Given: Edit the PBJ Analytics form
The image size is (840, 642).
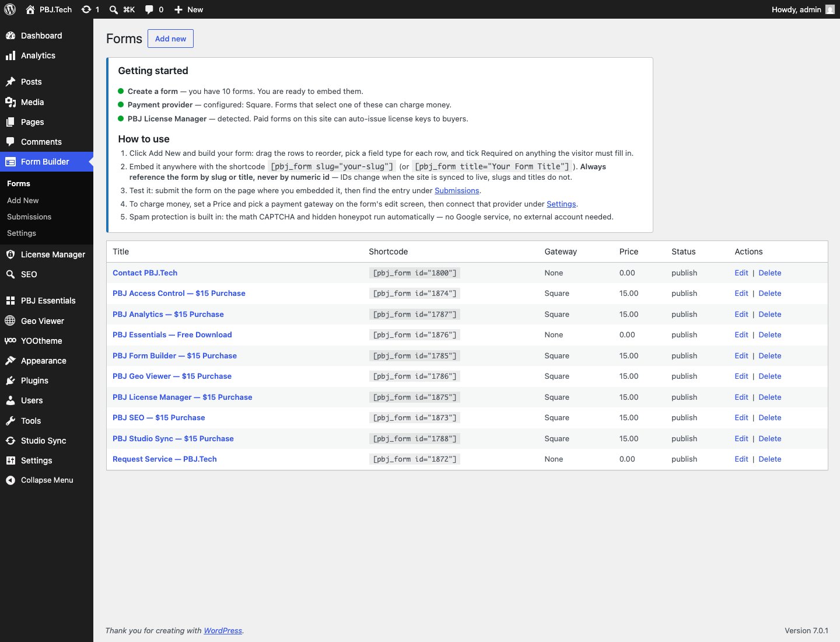Looking at the screenshot, I should point(741,314).
